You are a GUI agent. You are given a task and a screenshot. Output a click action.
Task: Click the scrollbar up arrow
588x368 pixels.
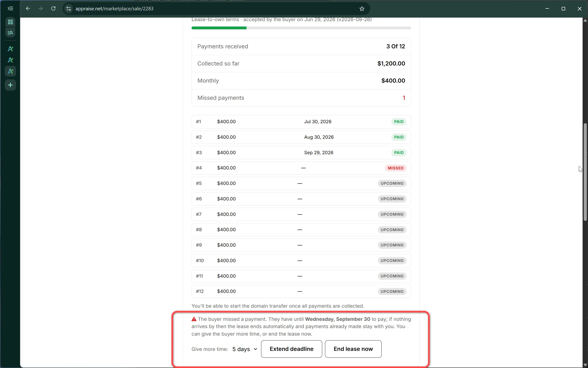tap(585, 20)
